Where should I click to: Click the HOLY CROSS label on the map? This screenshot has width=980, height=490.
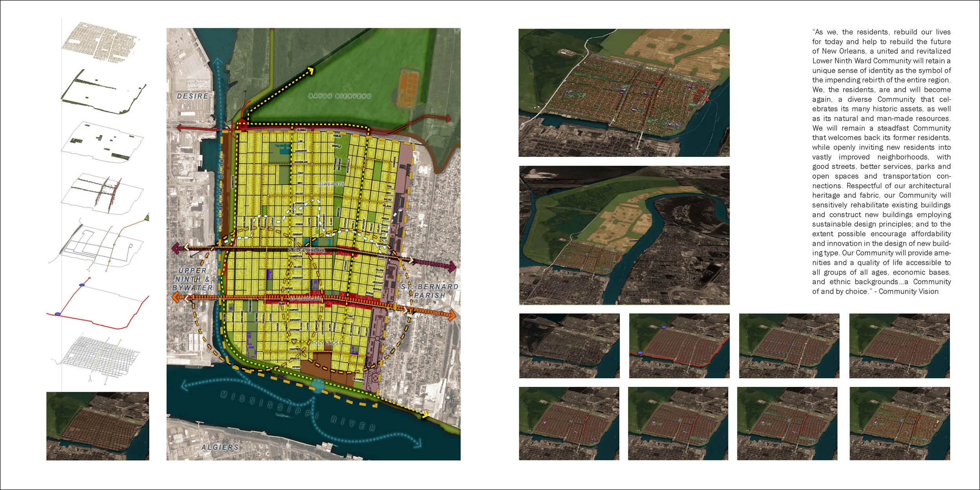click(327, 343)
